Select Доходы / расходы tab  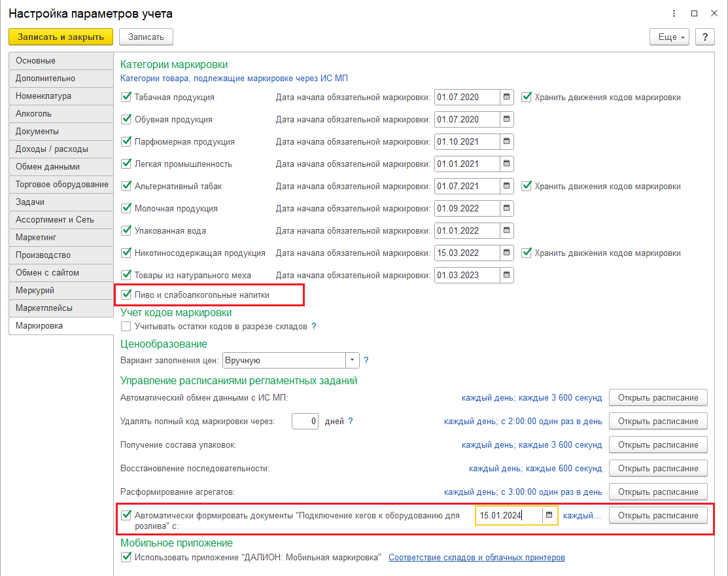tap(61, 149)
